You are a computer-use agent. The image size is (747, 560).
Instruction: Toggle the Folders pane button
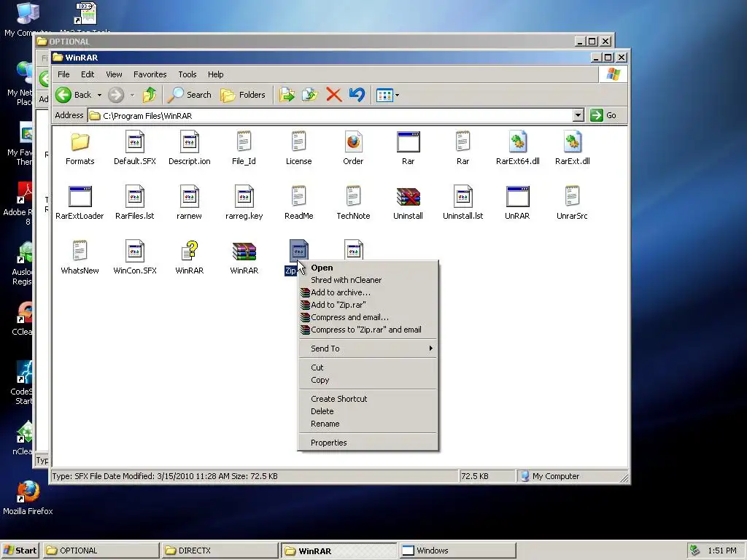pyautogui.click(x=243, y=95)
